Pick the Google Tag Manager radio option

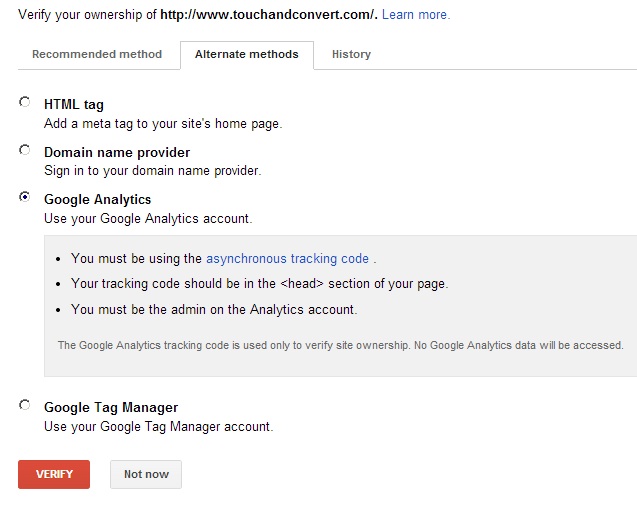coord(25,405)
